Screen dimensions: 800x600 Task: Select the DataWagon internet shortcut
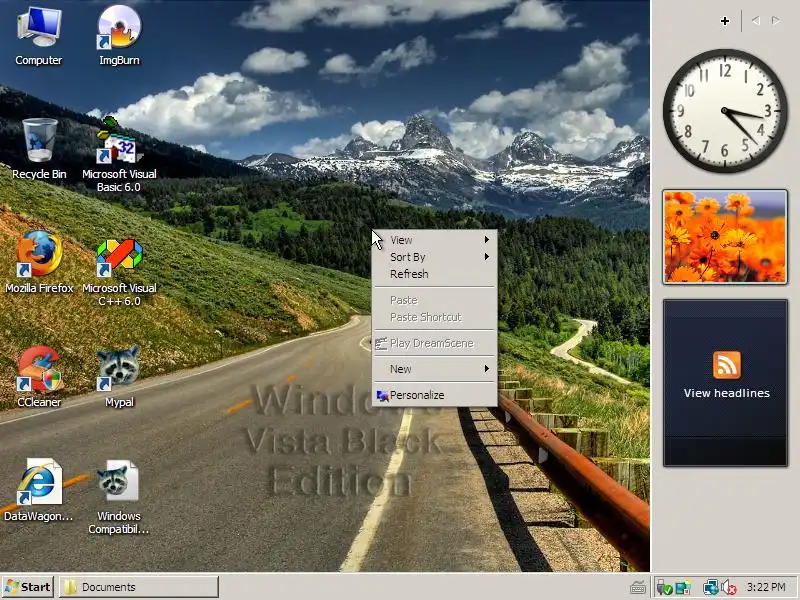click(x=39, y=490)
